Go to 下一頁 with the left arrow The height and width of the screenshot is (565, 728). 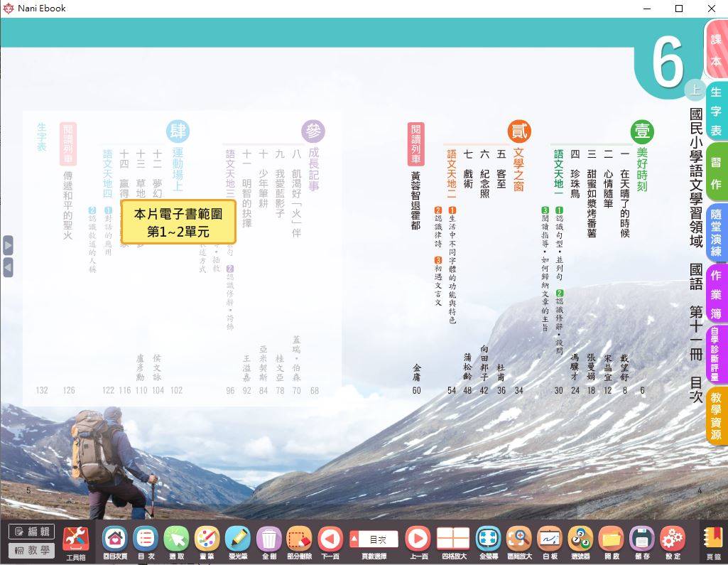(x=330, y=542)
